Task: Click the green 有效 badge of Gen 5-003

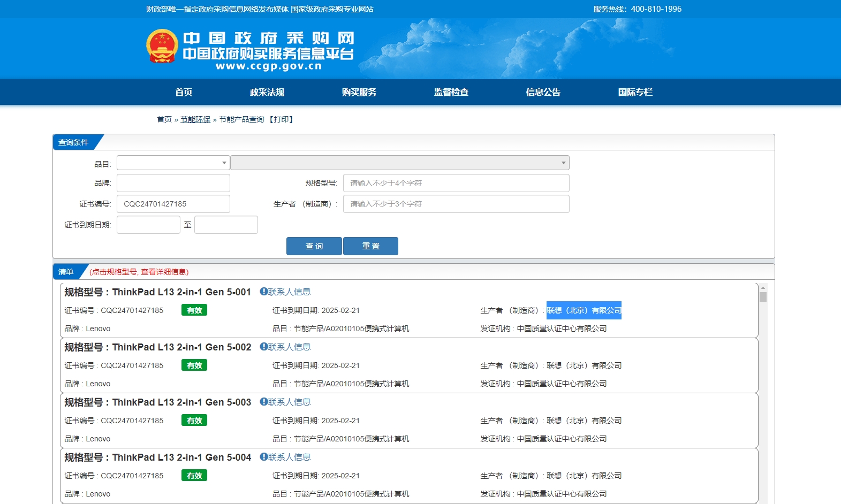Action: (194, 421)
